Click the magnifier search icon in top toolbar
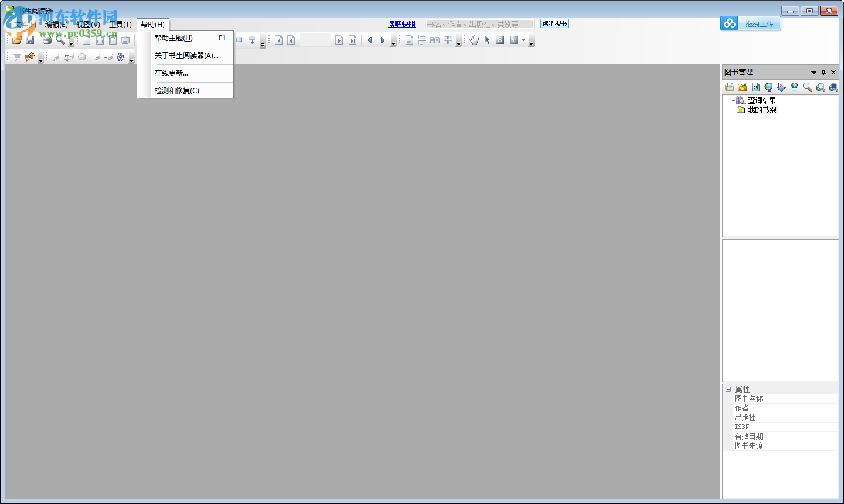The height and width of the screenshot is (504, 844). tap(60, 40)
